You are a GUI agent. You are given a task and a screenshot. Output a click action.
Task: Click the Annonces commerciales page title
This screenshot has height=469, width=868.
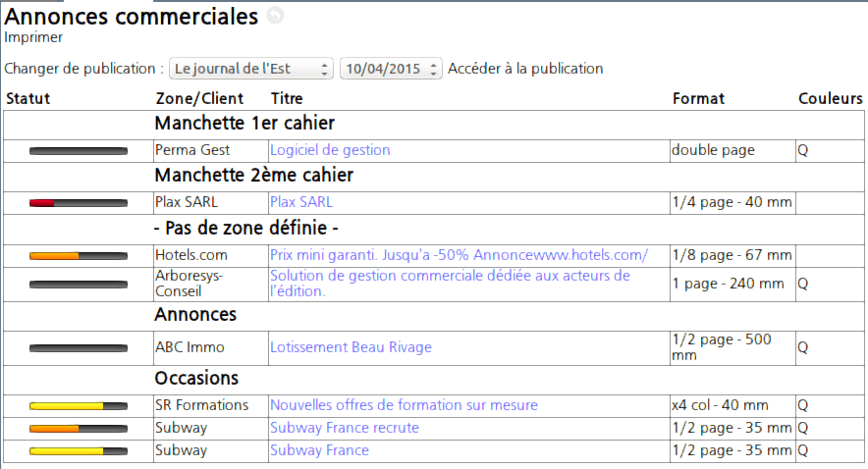click(x=132, y=17)
